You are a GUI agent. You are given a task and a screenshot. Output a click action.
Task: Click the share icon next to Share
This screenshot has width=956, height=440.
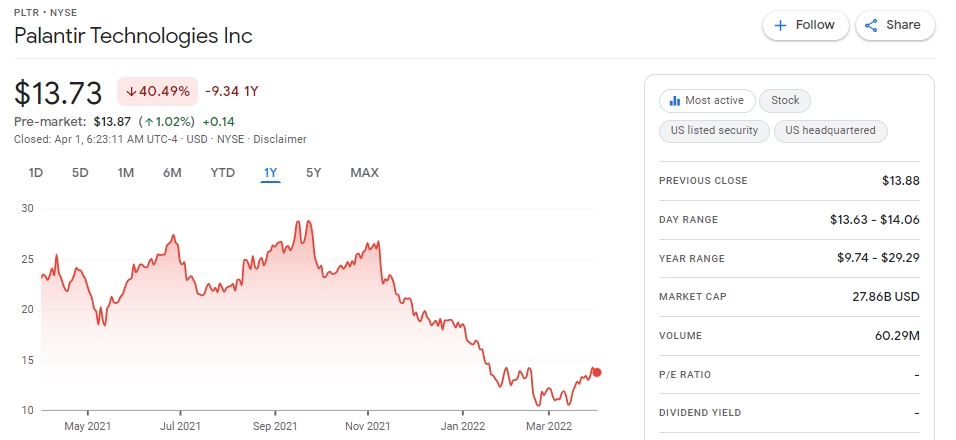click(871, 26)
